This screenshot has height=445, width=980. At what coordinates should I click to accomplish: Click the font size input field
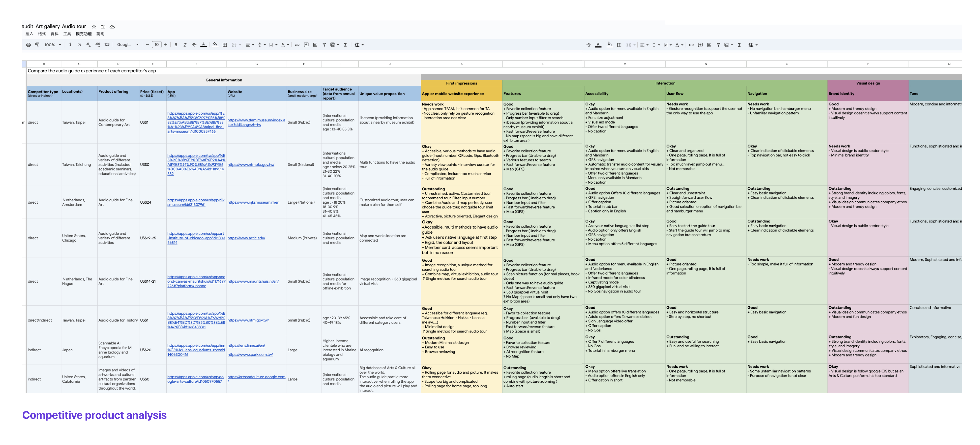[x=156, y=45]
